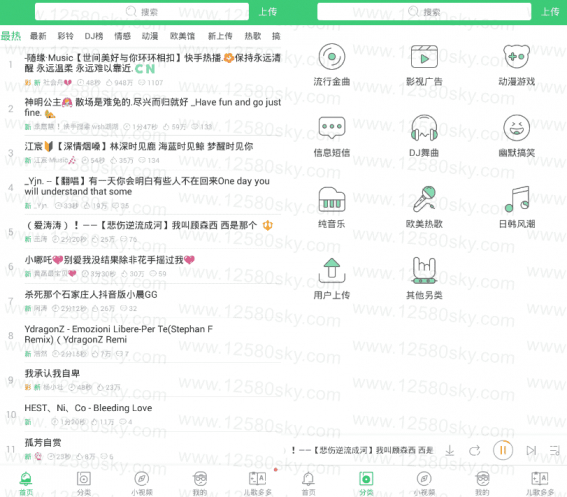Open the 影视广告 category
The height and width of the screenshot is (497, 567).
pos(424,64)
